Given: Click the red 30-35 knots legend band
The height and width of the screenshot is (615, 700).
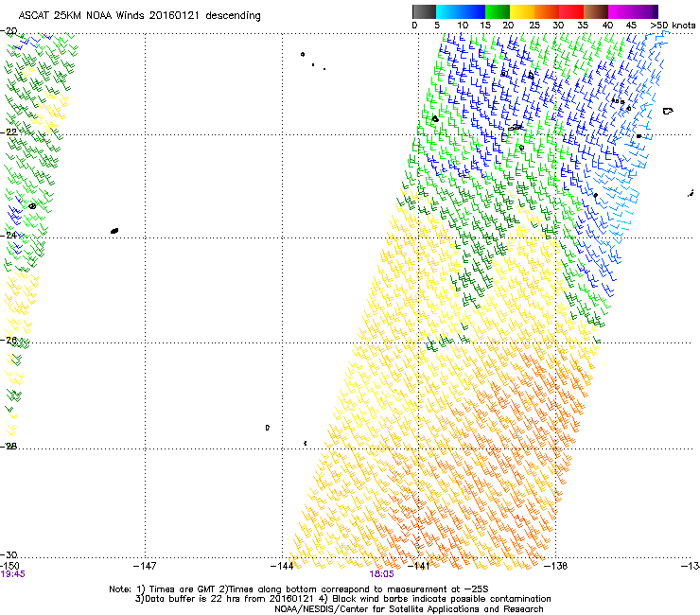Looking at the screenshot, I should (571, 11).
